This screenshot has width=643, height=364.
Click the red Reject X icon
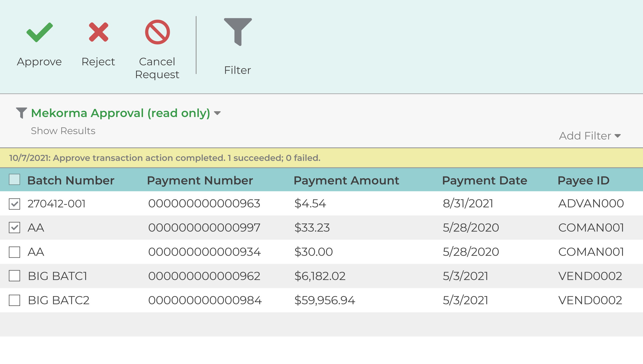(x=99, y=32)
